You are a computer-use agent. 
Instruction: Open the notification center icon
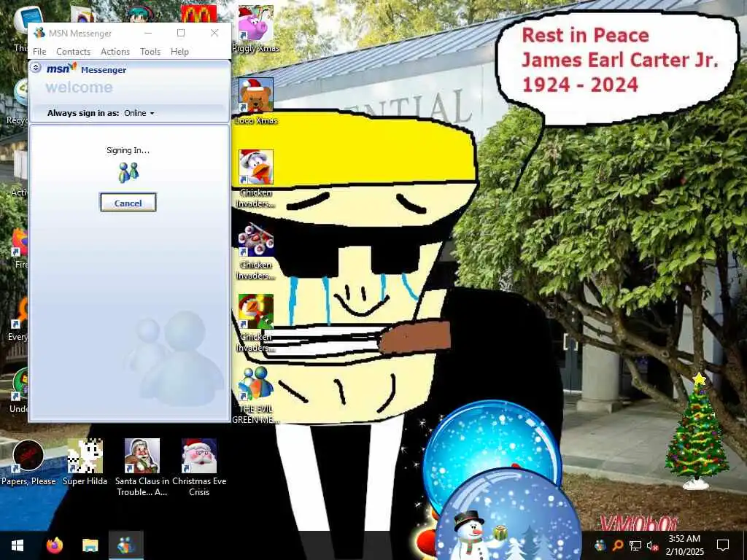coord(723,545)
